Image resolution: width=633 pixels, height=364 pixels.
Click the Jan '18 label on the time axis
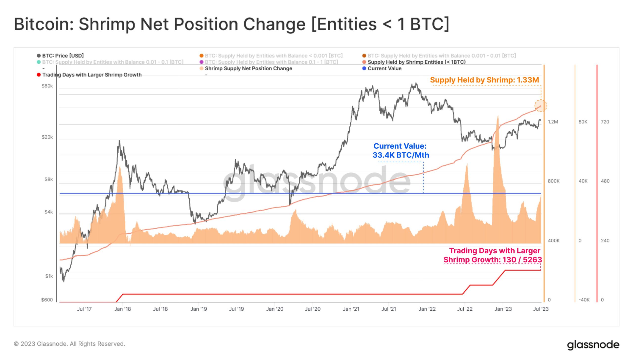[x=122, y=309]
